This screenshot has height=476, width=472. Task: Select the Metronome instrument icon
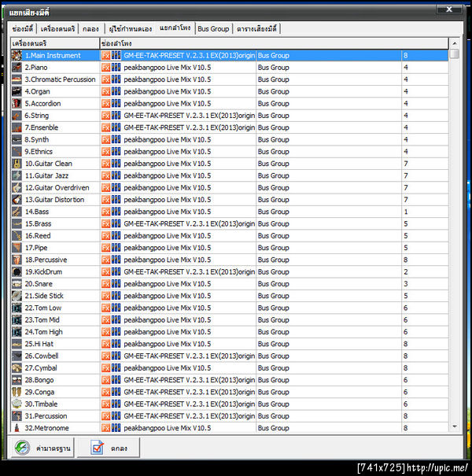[17, 428]
